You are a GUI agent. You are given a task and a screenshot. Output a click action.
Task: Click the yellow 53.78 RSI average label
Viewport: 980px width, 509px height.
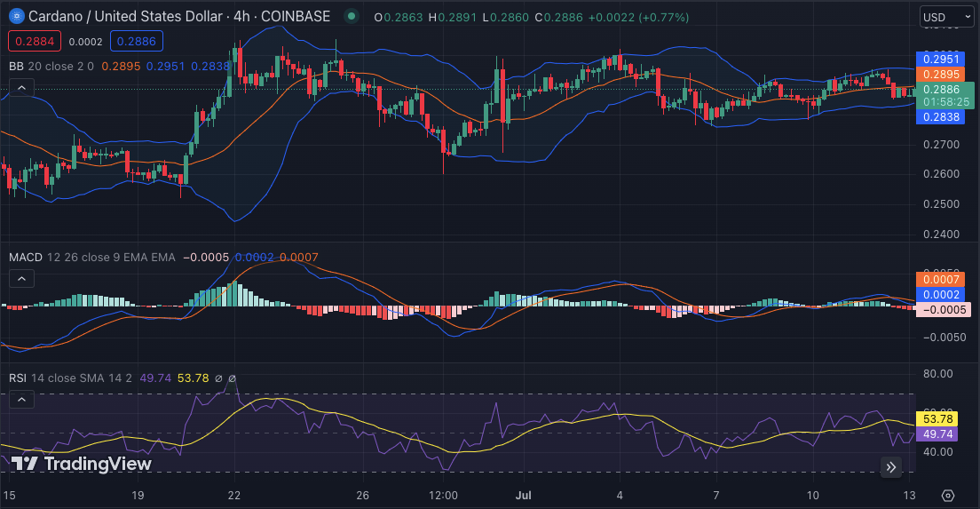point(937,419)
